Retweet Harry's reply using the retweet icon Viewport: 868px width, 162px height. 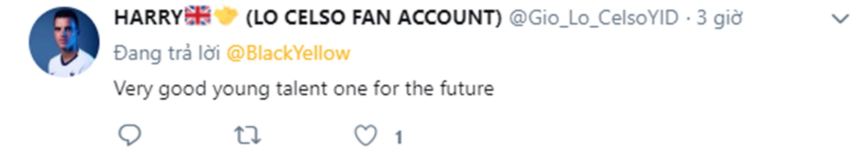pos(247,135)
